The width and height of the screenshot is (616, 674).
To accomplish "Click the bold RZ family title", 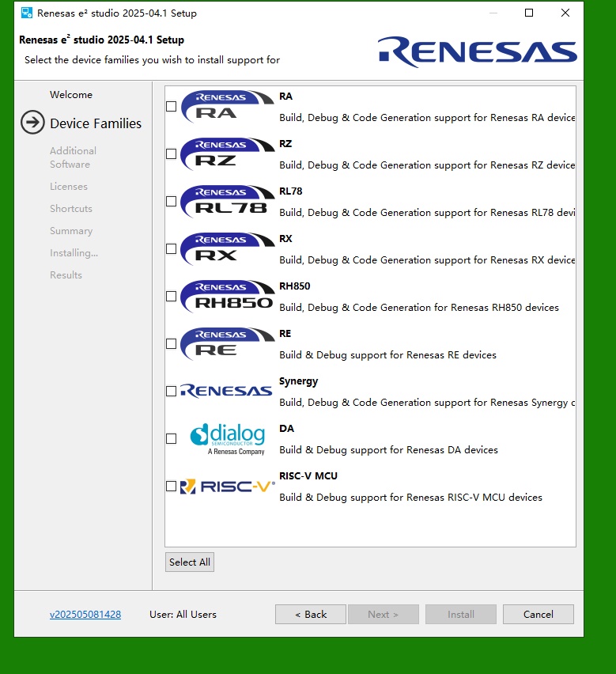I will coord(285,143).
